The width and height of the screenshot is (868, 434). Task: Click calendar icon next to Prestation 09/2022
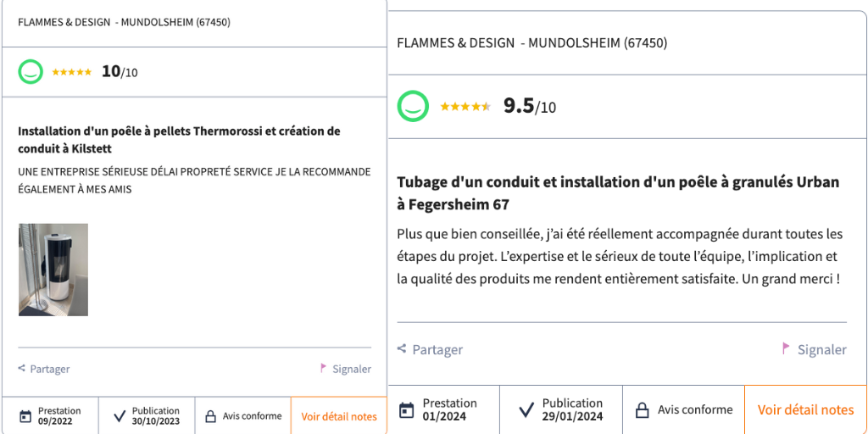click(25, 416)
